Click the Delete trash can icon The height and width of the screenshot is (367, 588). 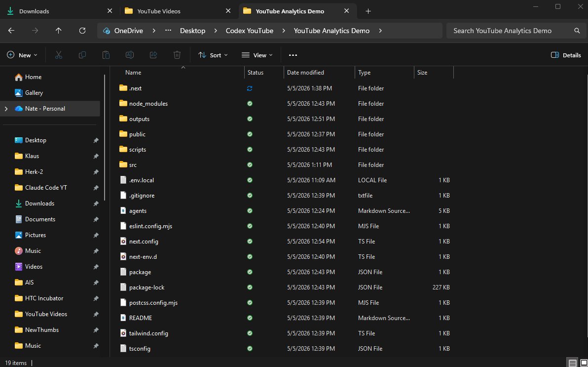(x=177, y=55)
